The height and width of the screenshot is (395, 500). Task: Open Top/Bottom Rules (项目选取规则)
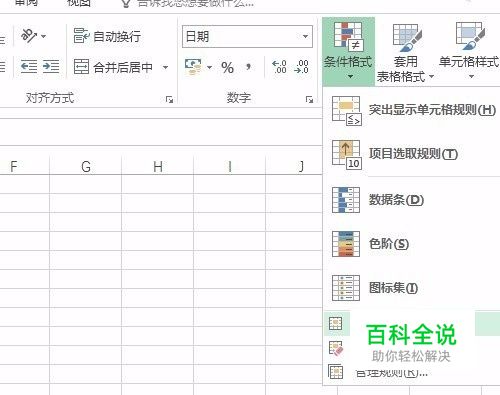pyautogui.click(x=413, y=154)
